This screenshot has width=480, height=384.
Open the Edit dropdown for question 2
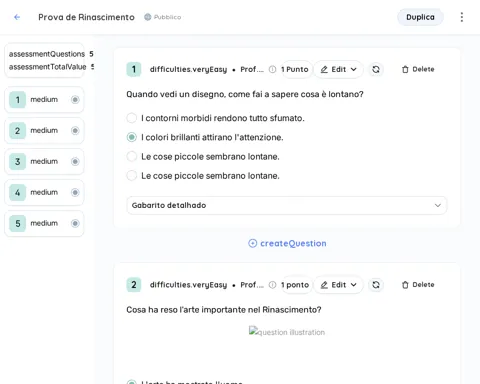coord(338,285)
